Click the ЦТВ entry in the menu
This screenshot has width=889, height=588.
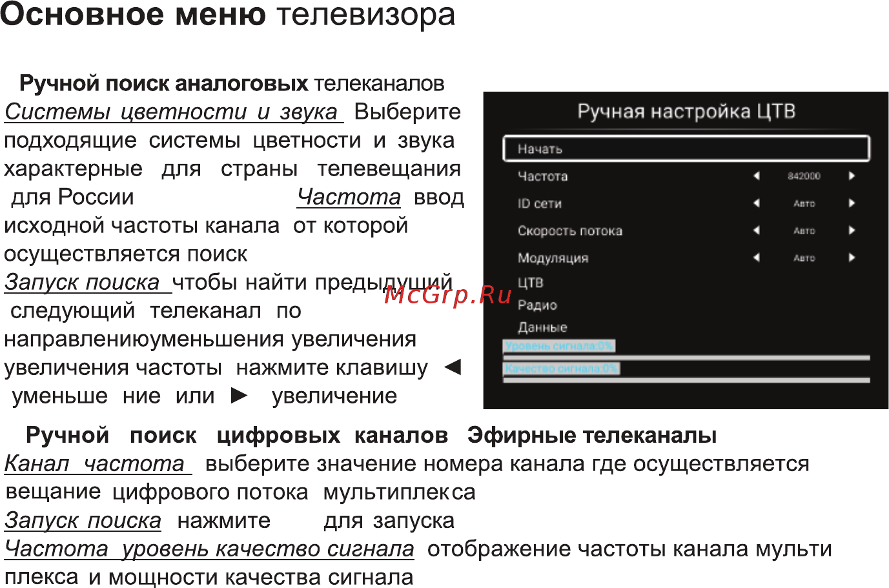click(x=530, y=282)
